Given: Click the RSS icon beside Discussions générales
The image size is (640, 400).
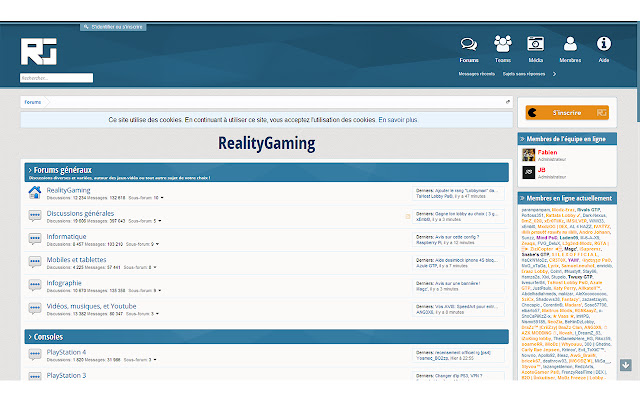Looking at the screenshot, I should (x=407, y=216).
